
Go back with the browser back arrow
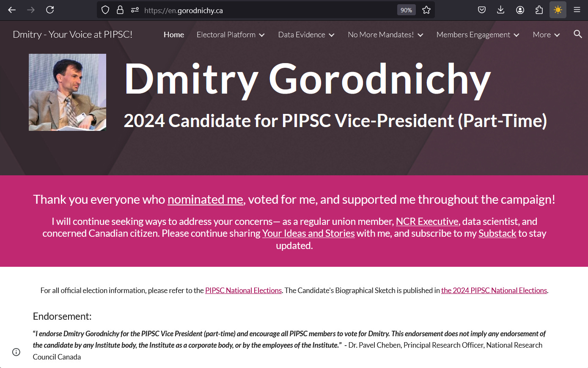pyautogui.click(x=12, y=10)
